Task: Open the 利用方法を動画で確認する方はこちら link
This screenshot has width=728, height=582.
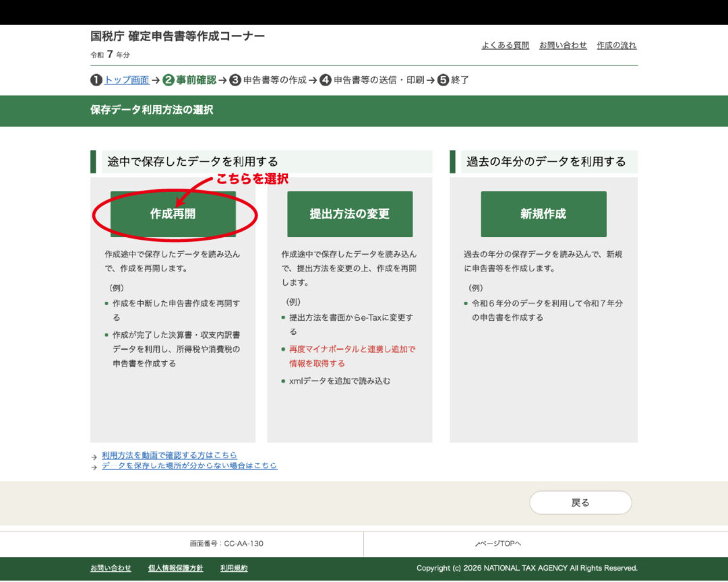Action: coord(169,455)
